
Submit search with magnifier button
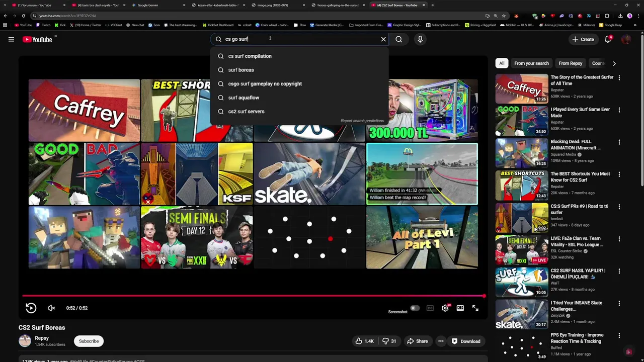399,39
